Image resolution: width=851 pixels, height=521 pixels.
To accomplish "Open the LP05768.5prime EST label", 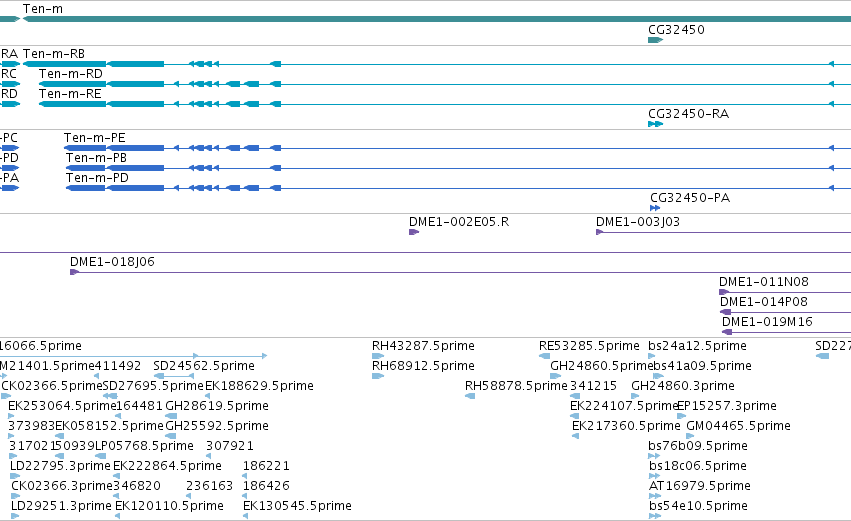I will point(144,446).
